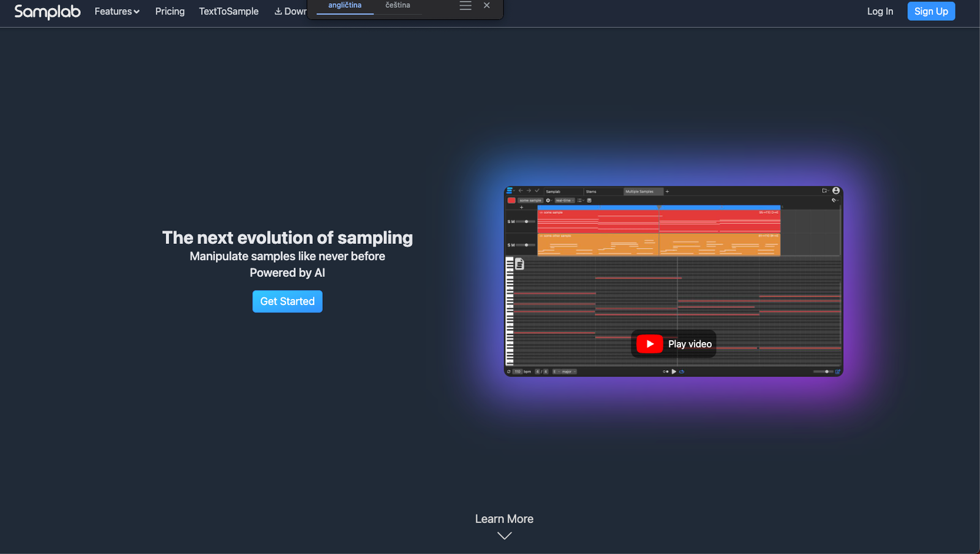Click the export icon near the avatar
980x554 pixels.
pos(824,190)
